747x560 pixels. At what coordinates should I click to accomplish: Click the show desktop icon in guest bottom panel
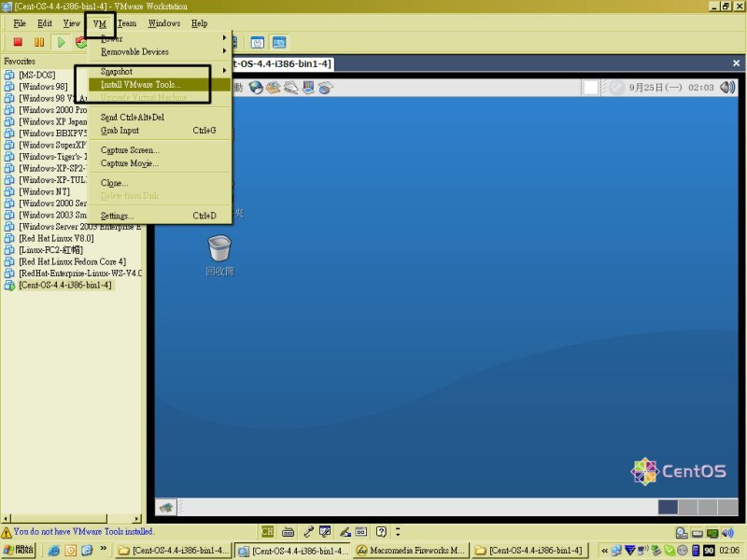166,507
